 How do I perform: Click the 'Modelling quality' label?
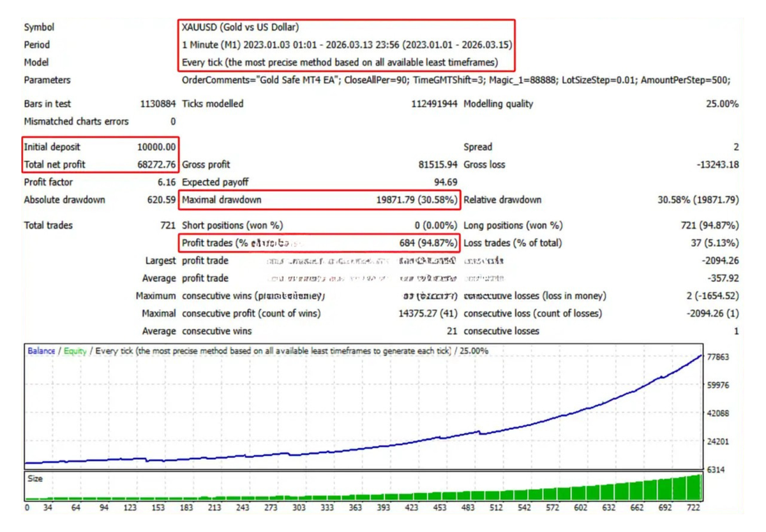pyautogui.click(x=499, y=104)
